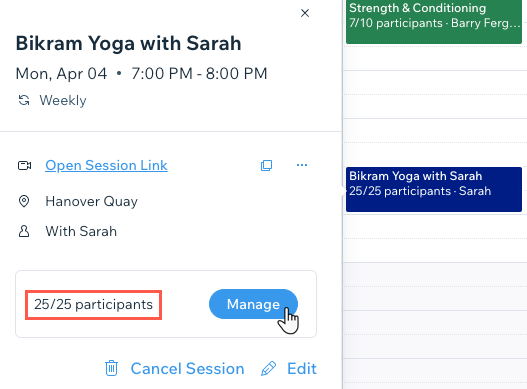Click the Bikram Yoga with Sarah title
527x389 pixels.
128,43
